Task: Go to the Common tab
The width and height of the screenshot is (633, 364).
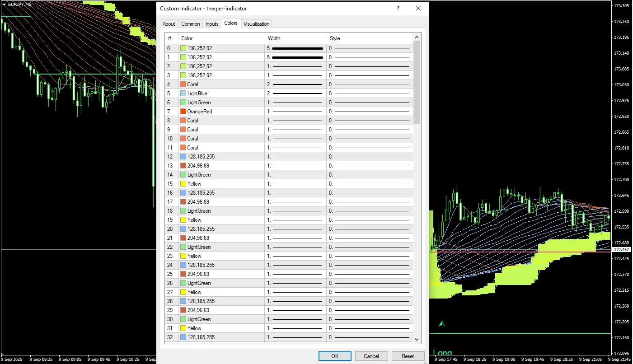Action: coord(191,24)
